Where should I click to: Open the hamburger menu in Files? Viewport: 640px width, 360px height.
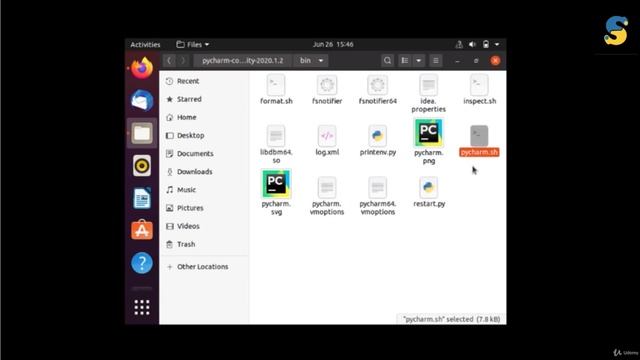[x=436, y=60]
